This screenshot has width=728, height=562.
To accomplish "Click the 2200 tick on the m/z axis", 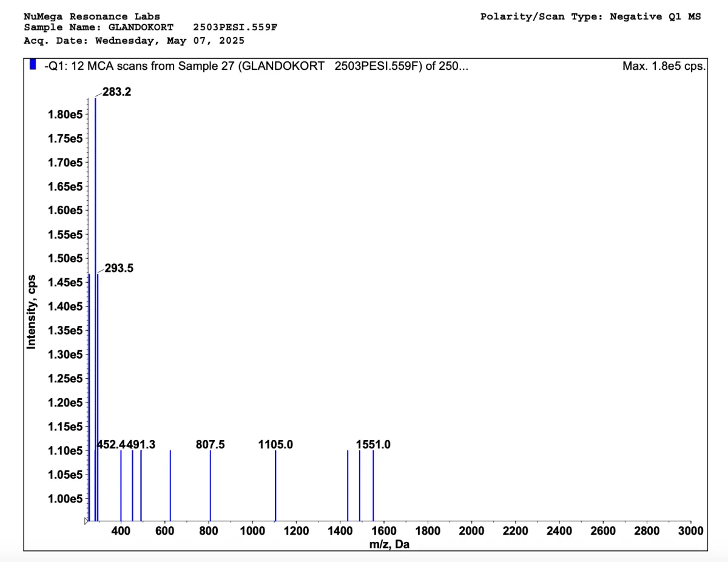I will tap(515, 531).
